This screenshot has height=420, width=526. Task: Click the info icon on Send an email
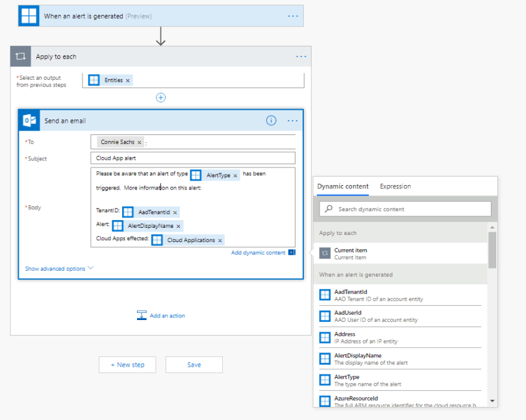271,121
